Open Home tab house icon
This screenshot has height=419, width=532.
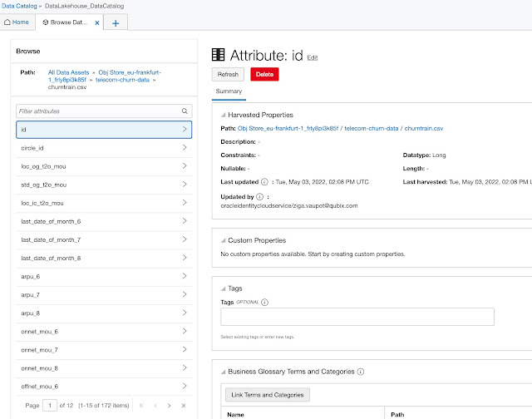7,22
